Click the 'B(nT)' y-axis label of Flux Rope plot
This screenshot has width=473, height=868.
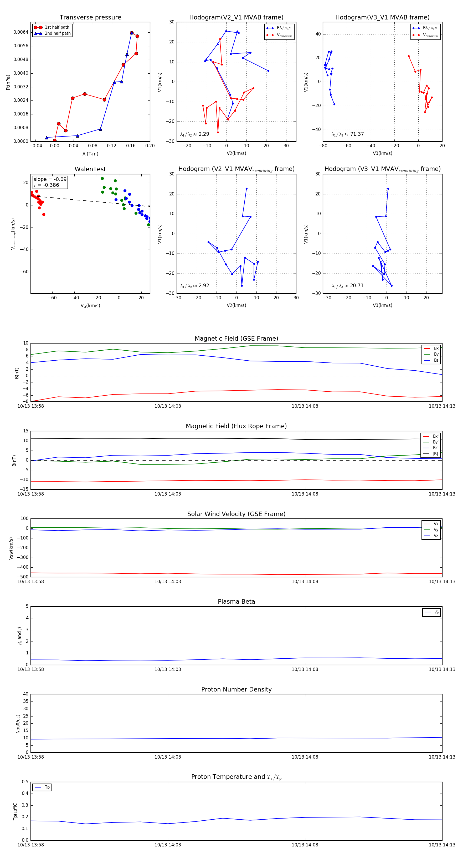[x=14, y=461]
